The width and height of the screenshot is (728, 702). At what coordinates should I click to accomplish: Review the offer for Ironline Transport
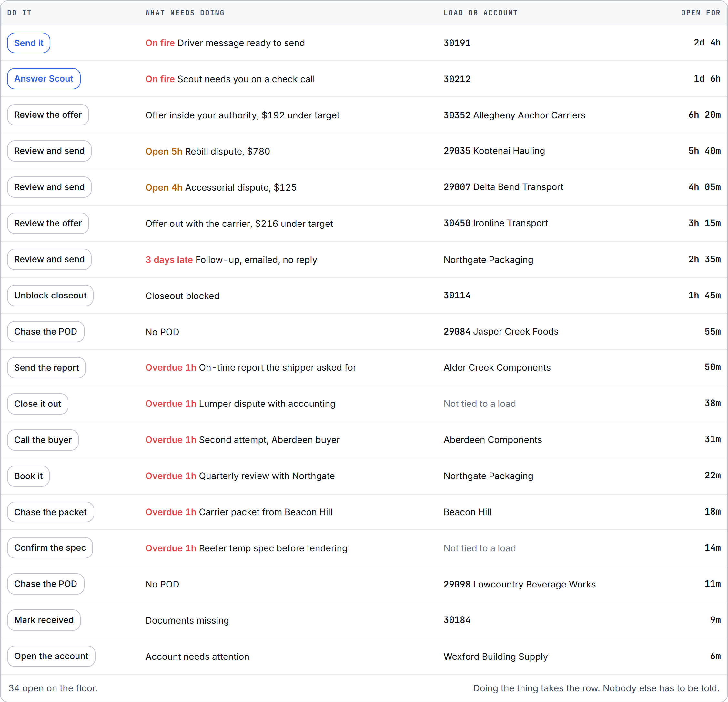[48, 223]
